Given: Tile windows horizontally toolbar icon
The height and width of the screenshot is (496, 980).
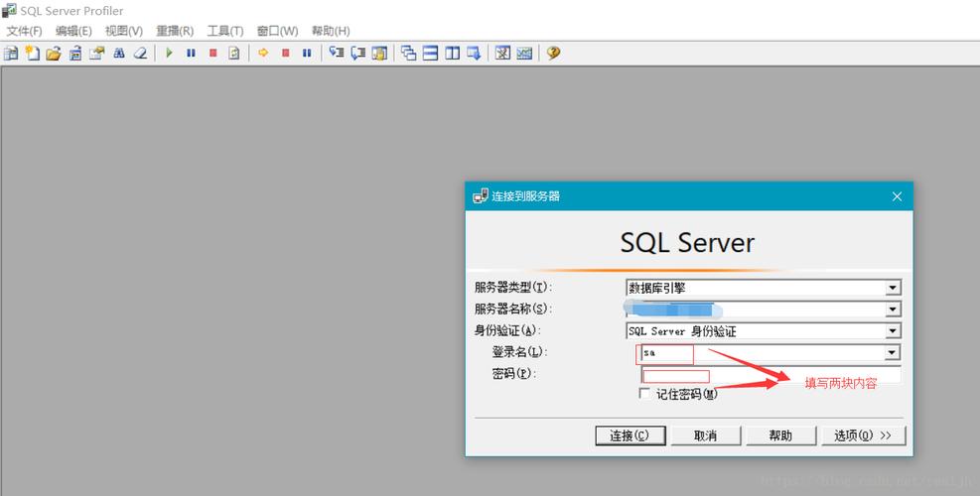Looking at the screenshot, I should tap(431, 54).
